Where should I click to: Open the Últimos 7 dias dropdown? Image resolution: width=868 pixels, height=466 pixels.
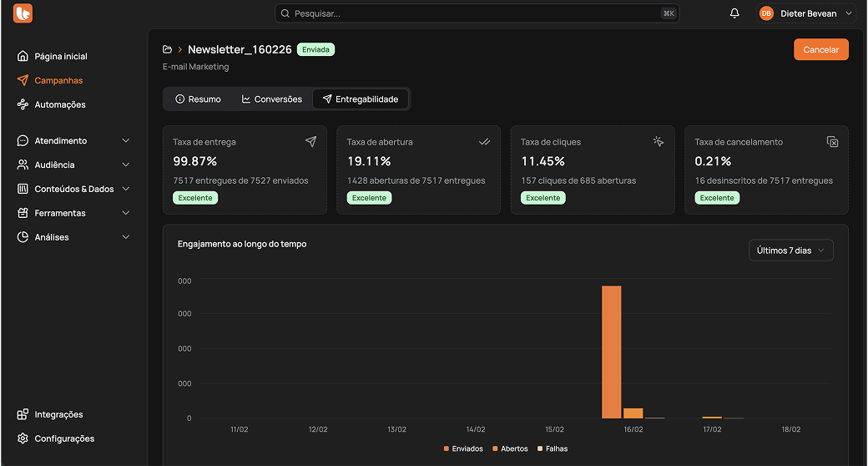790,251
